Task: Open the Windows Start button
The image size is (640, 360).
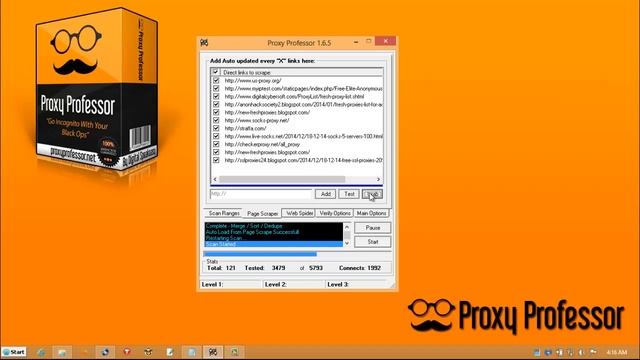Action: (x=14, y=352)
